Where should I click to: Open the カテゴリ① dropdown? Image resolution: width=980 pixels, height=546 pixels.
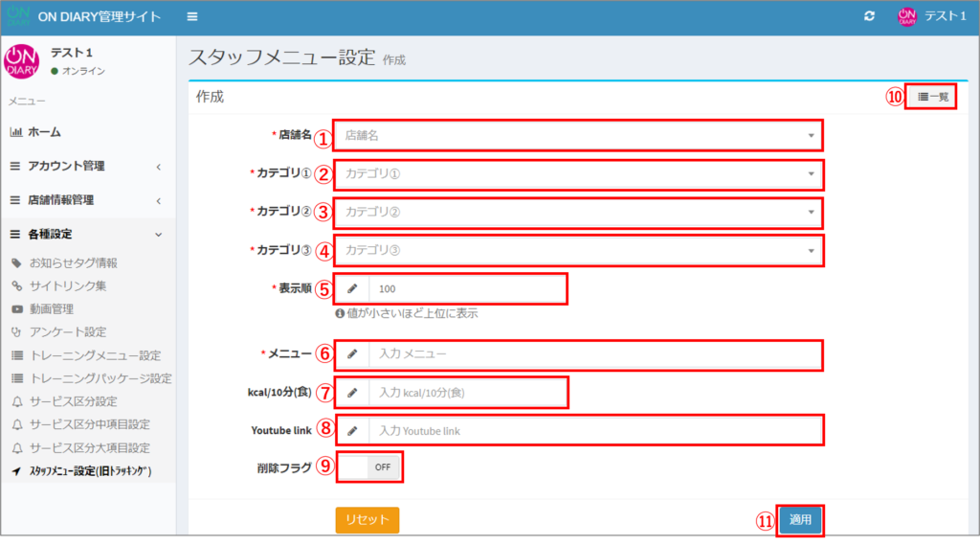pos(578,174)
